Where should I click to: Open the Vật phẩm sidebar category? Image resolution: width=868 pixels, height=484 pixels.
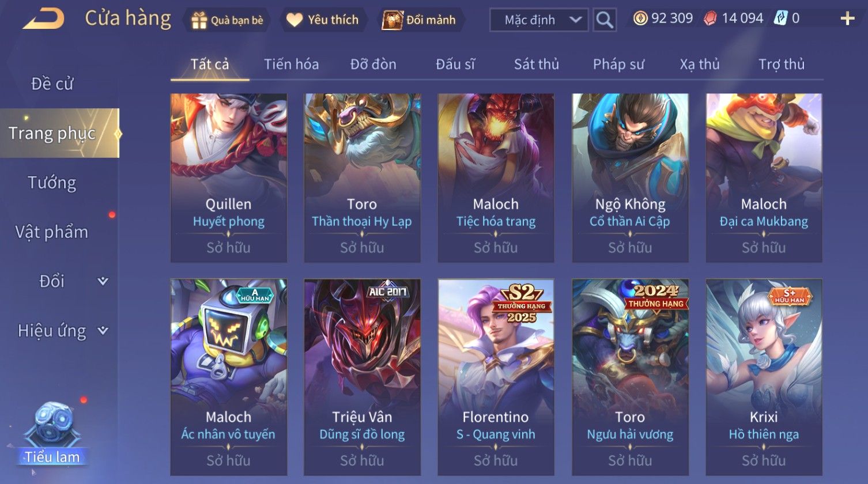(52, 232)
